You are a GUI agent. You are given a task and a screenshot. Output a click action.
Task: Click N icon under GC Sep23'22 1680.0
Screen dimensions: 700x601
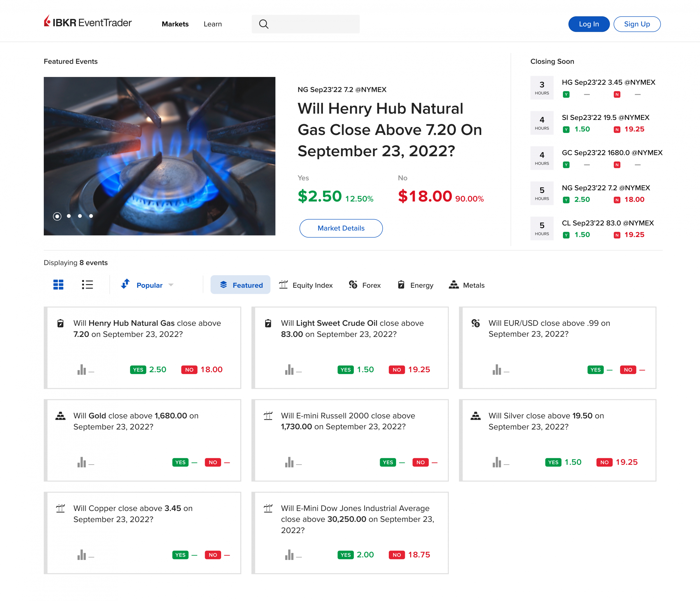[617, 165]
